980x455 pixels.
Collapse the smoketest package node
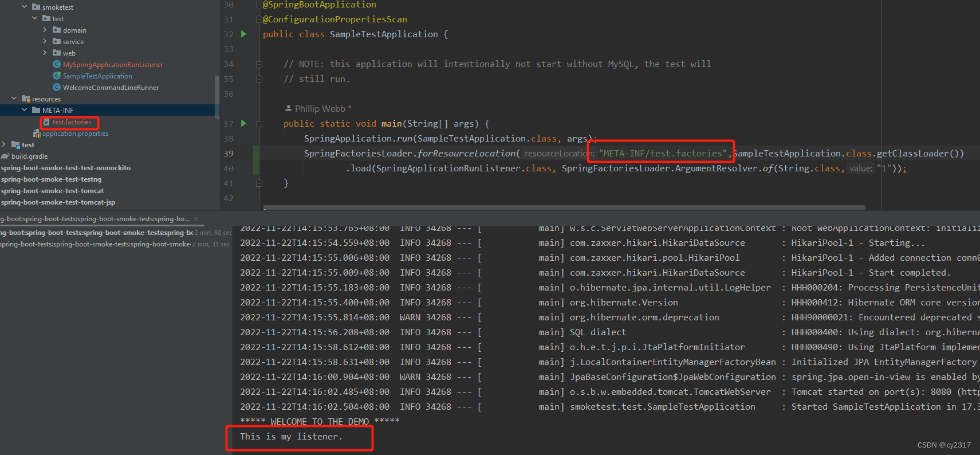(25, 7)
